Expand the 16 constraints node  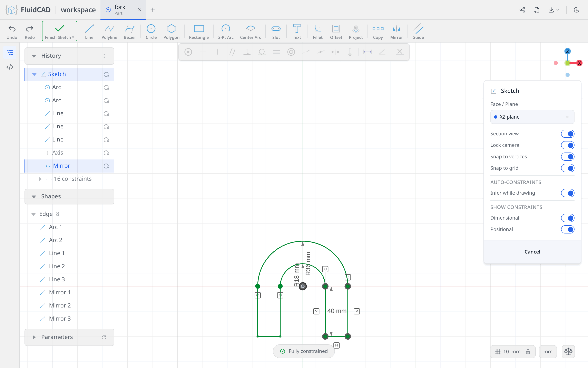point(40,179)
